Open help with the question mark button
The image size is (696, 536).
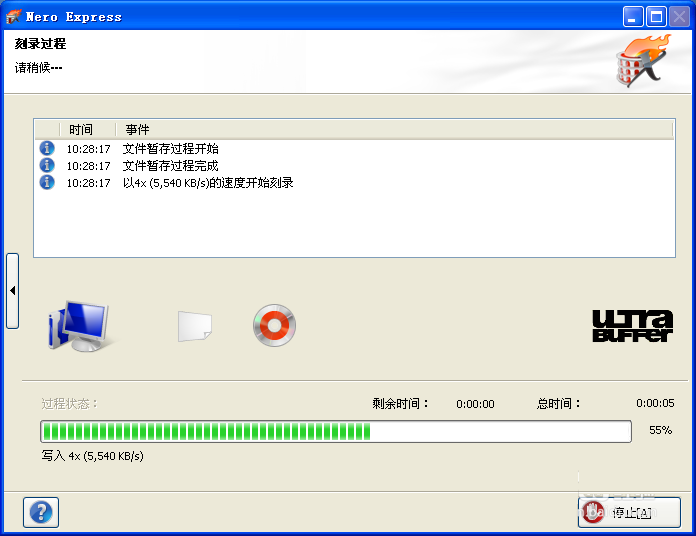coord(41,512)
